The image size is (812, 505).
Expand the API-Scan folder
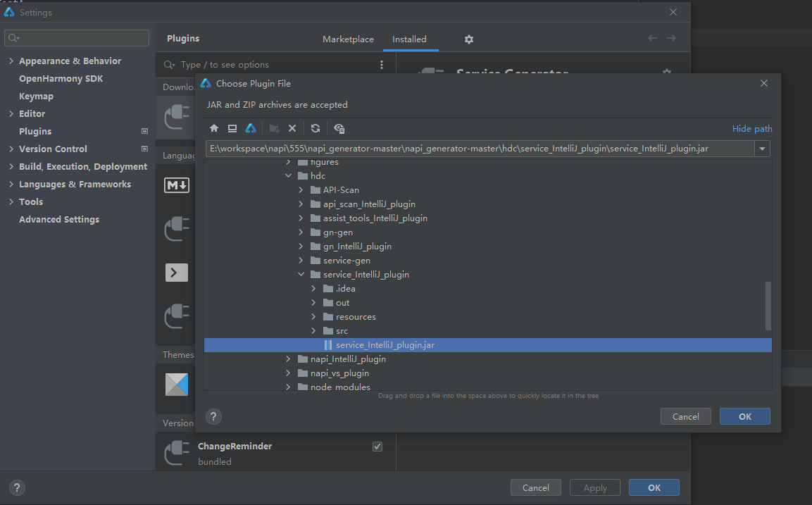pyautogui.click(x=301, y=190)
